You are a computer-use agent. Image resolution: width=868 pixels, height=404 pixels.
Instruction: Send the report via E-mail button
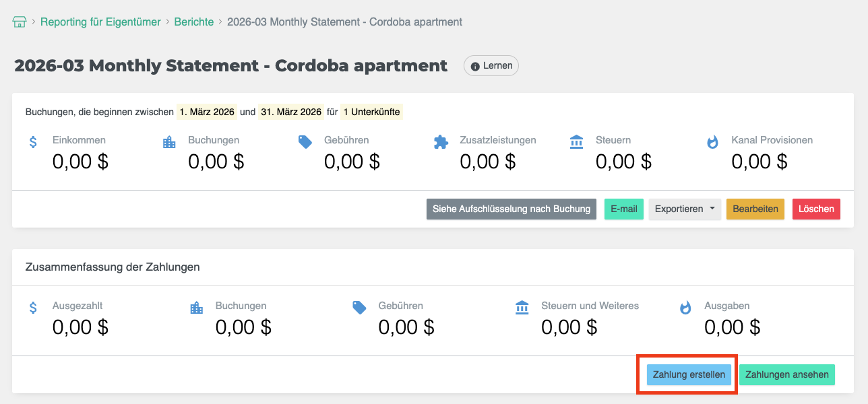[x=624, y=209]
